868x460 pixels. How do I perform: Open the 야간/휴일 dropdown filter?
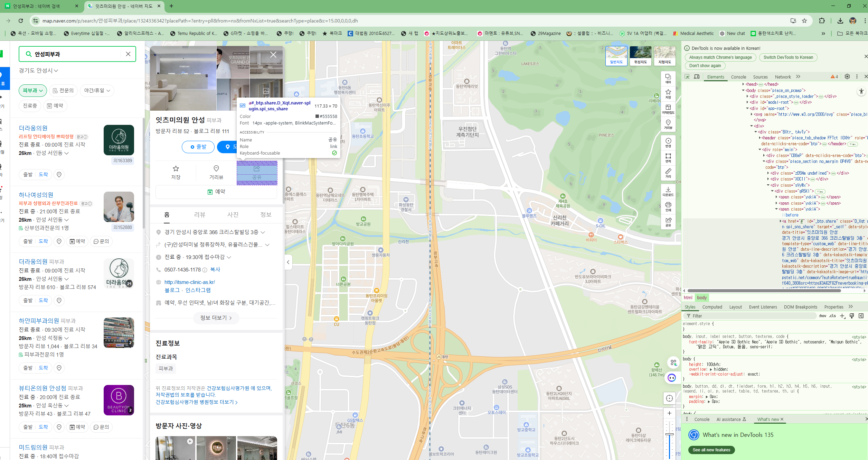tap(97, 90)
